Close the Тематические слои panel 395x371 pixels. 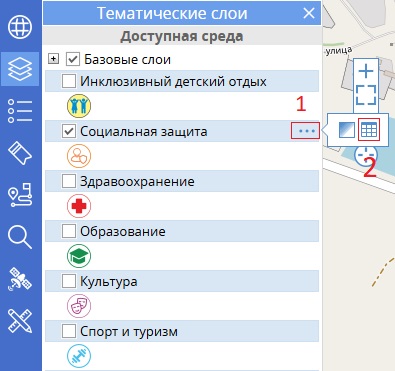309,13
